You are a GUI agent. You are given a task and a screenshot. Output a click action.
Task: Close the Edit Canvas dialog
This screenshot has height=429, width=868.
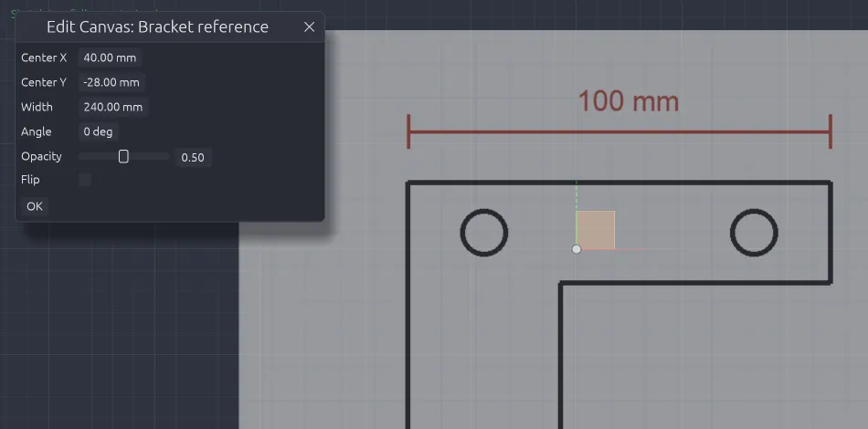310,26
